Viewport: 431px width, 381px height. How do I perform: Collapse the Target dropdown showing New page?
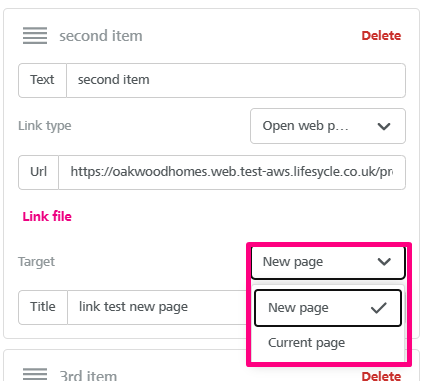[328, 262]
